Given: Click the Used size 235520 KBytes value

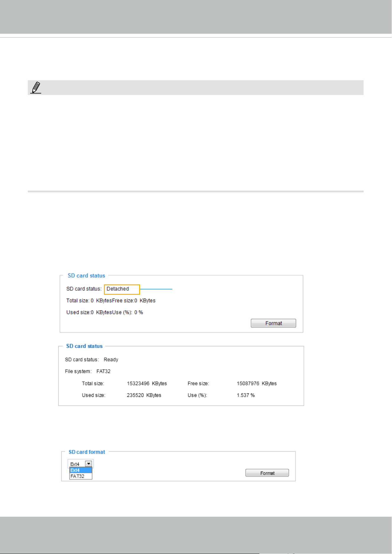Looking at the screenshot, I should tap(144, 395).
